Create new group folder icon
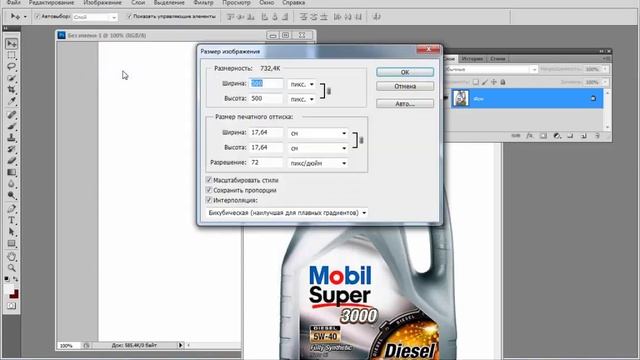640x360 pixels. tap(570, 136)
